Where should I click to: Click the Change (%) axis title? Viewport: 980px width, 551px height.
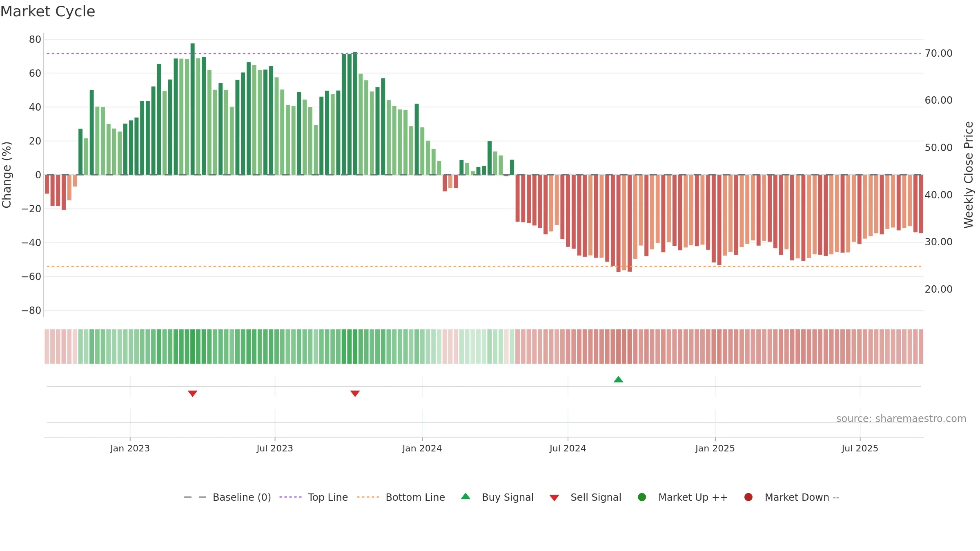(7, 175)
